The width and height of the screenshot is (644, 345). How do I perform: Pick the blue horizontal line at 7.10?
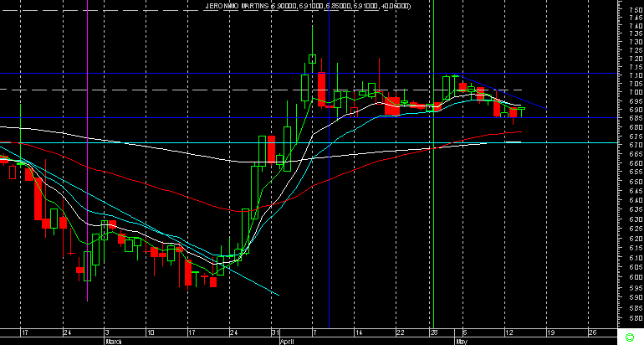click(309, 73)
